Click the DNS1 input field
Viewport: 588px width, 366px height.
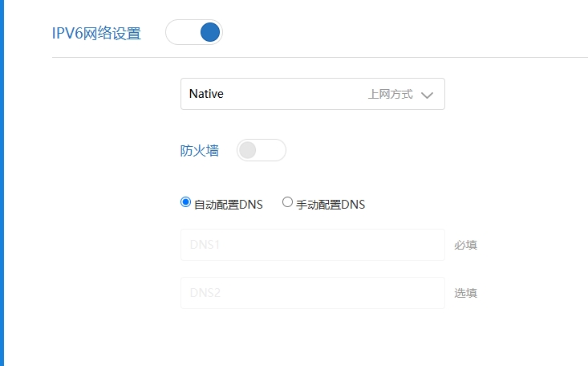click(x=313, y=245)
